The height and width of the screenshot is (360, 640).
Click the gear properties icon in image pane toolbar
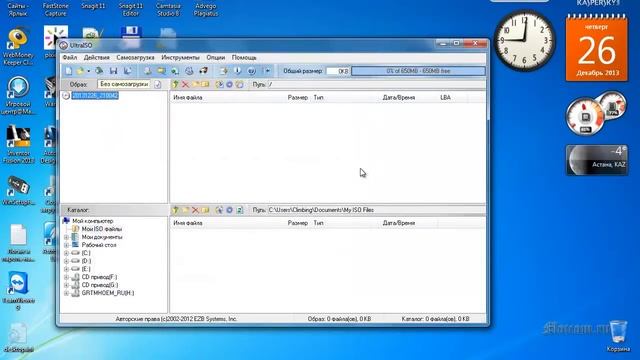coord(229,84)
